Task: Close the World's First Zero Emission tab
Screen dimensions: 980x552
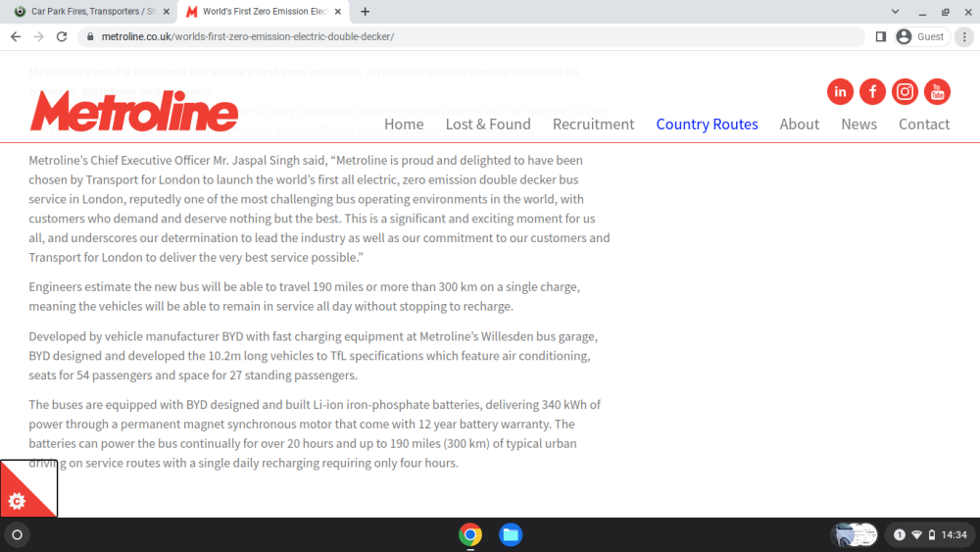Action: pyautogui.click(x=337, y=11)
